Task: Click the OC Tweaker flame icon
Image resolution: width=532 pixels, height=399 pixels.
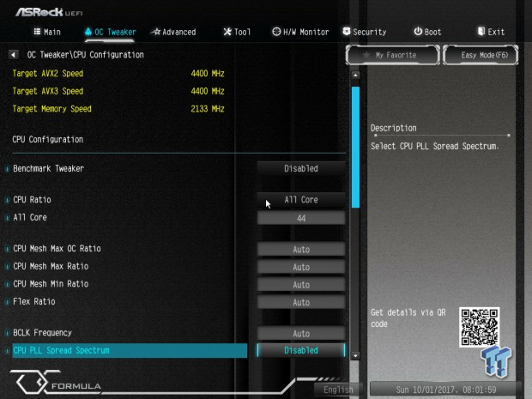Action: [88, 32]
